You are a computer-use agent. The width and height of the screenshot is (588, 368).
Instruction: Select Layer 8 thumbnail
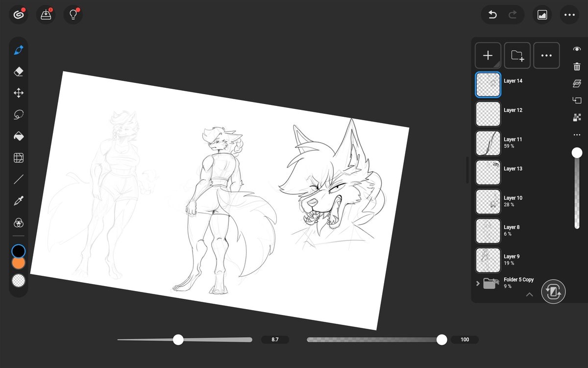(x=488, y=231)
